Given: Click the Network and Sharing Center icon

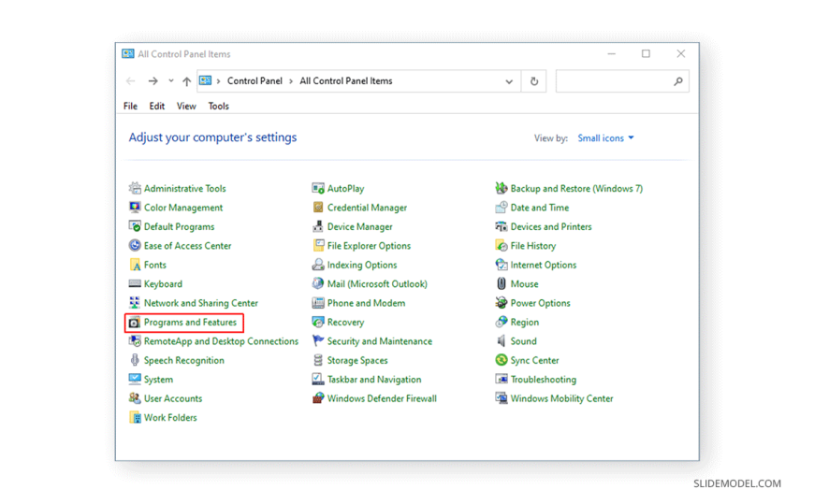Looking at the screenshot, I should [x=135, y=303].
